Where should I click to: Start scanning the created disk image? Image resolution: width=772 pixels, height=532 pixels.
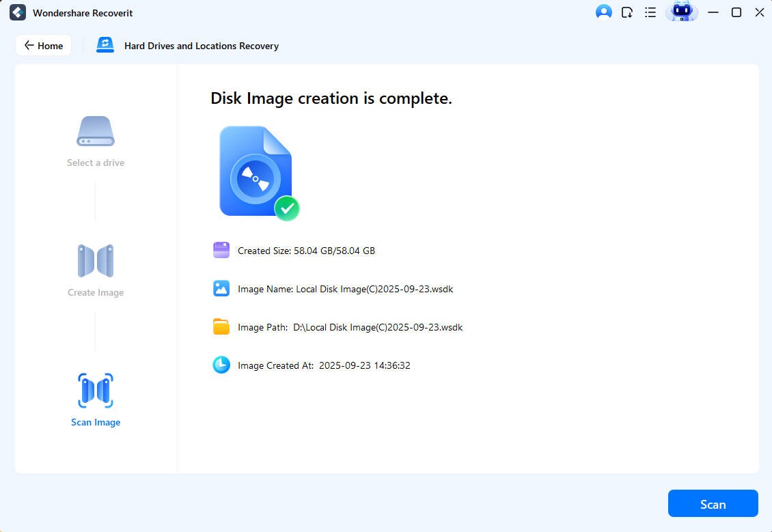tap(713, 503)
